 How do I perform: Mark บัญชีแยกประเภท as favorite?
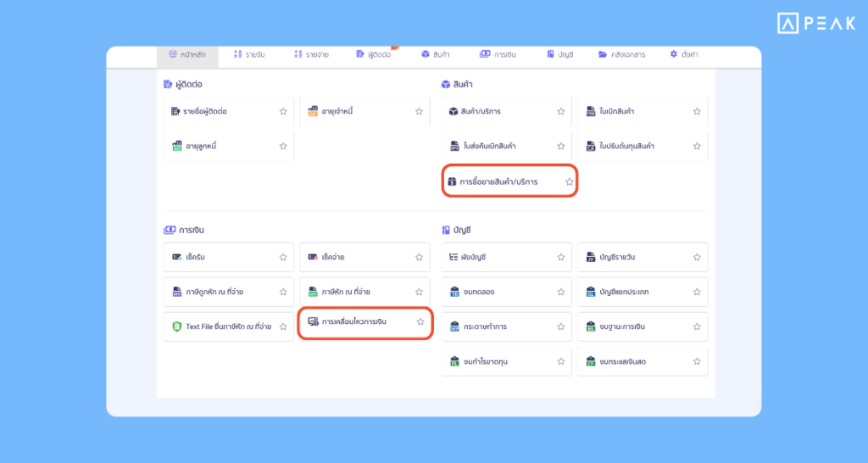tap(697, 292)
